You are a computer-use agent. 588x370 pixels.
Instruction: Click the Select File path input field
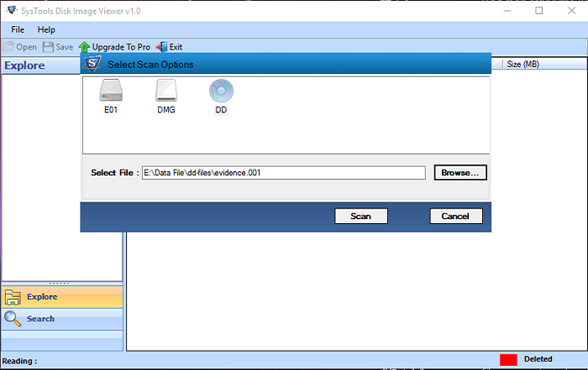click(284, 173)
